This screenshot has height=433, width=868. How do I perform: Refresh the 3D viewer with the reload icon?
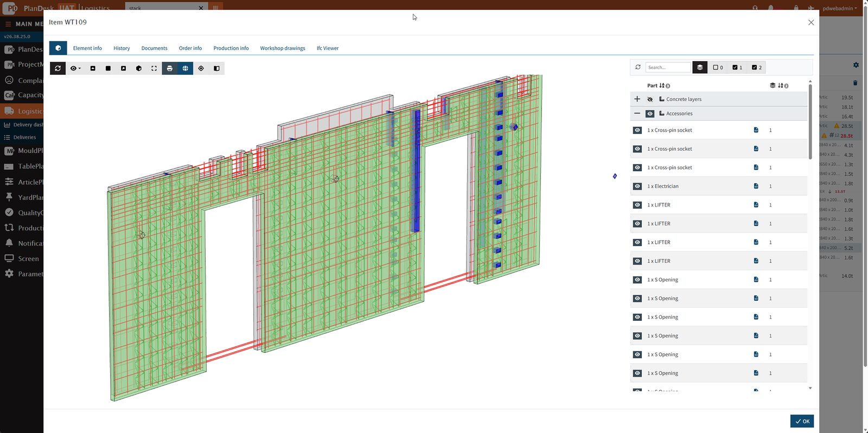(x=58, y=68)
